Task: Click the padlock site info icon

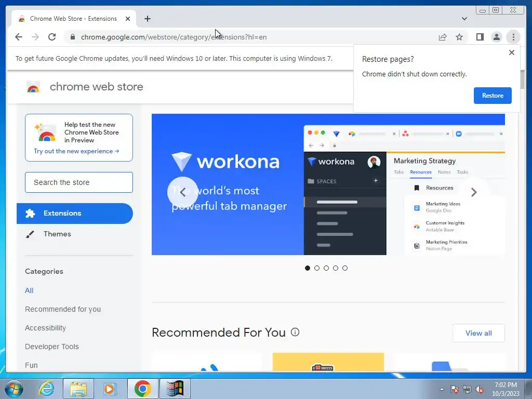Action: click(x=72, y=37)
